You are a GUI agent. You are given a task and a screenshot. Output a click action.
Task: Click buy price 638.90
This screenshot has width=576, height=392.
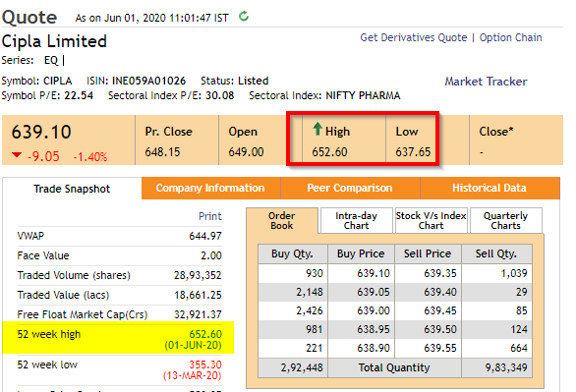[x=374, y=348]
